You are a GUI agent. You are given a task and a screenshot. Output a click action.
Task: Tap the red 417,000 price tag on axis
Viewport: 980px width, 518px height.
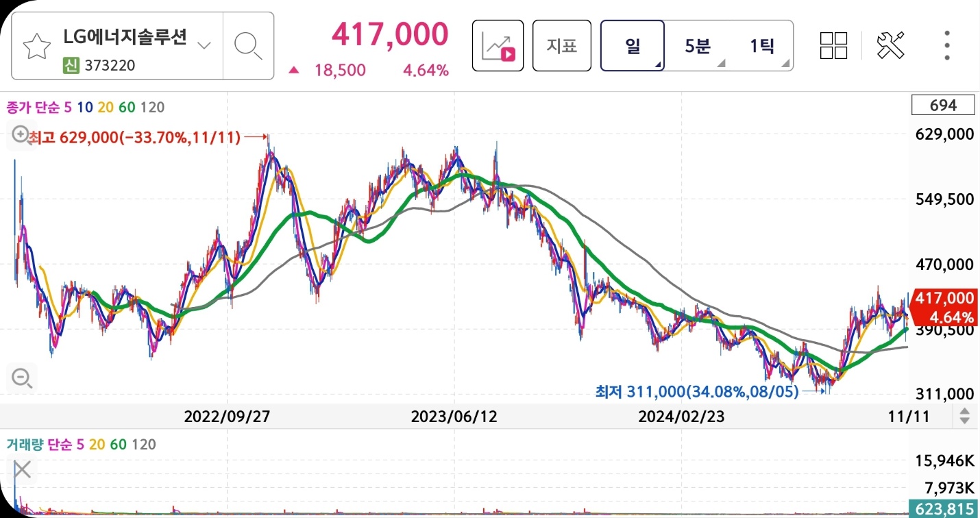click(942, 307)
